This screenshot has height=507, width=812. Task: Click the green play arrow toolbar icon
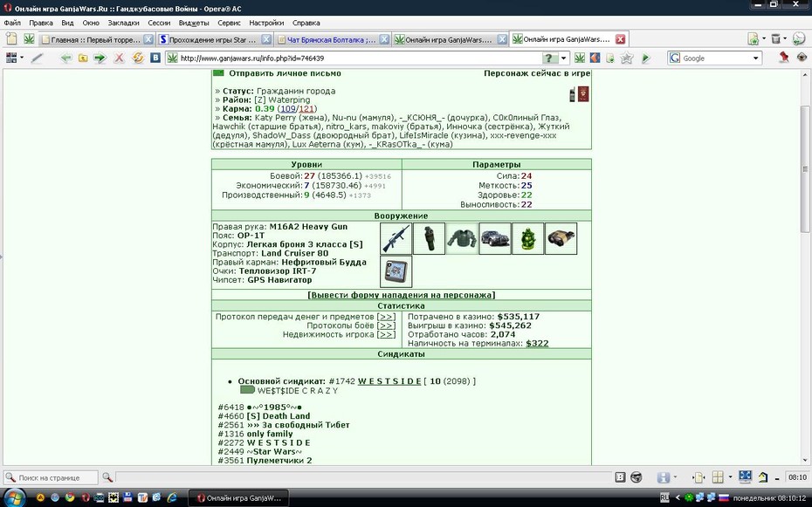tap(646, 58)
